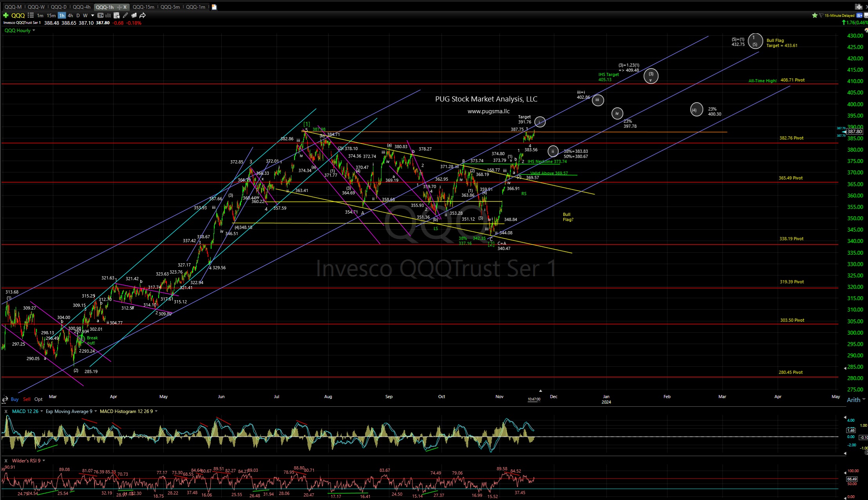The height and width of the screenshot is (500, 868).
Task: Activate the 15m interval button
Action: point(51,15)
